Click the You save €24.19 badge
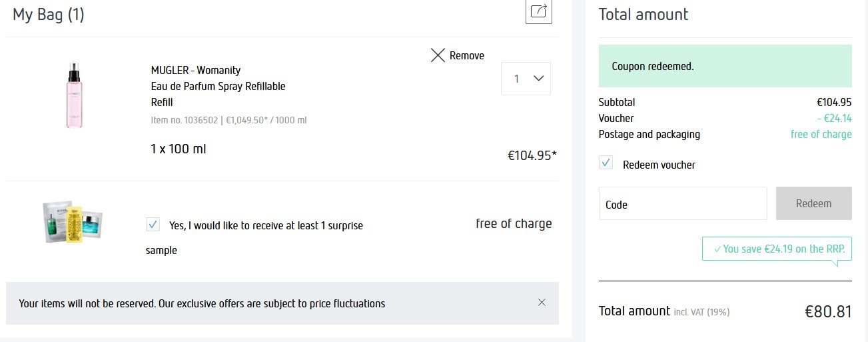 [777, 249]
